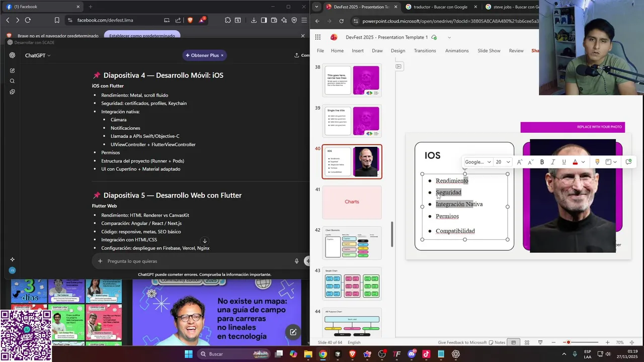Expand the presentation title dropdown chevron
This screenshot has width=644, height=362.
[x=449, y=37]
